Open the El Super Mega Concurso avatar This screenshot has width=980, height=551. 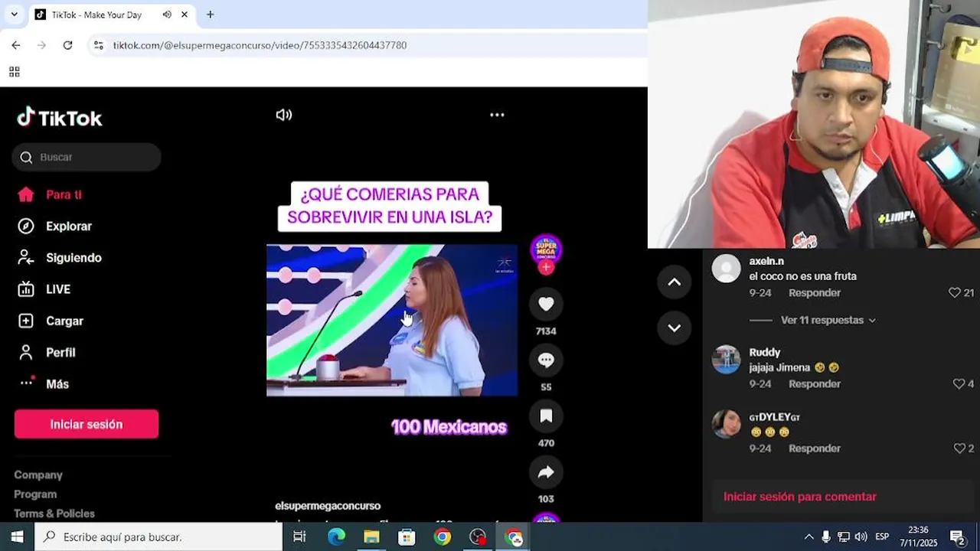(546, 249)
